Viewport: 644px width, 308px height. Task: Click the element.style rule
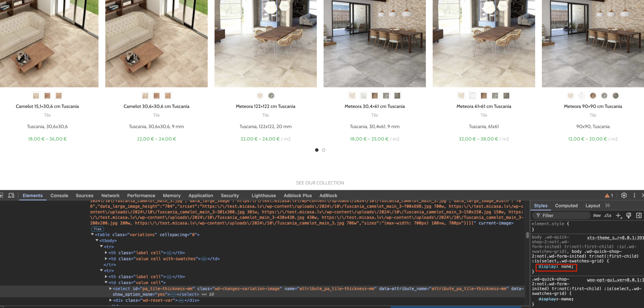tap(551, 224)
